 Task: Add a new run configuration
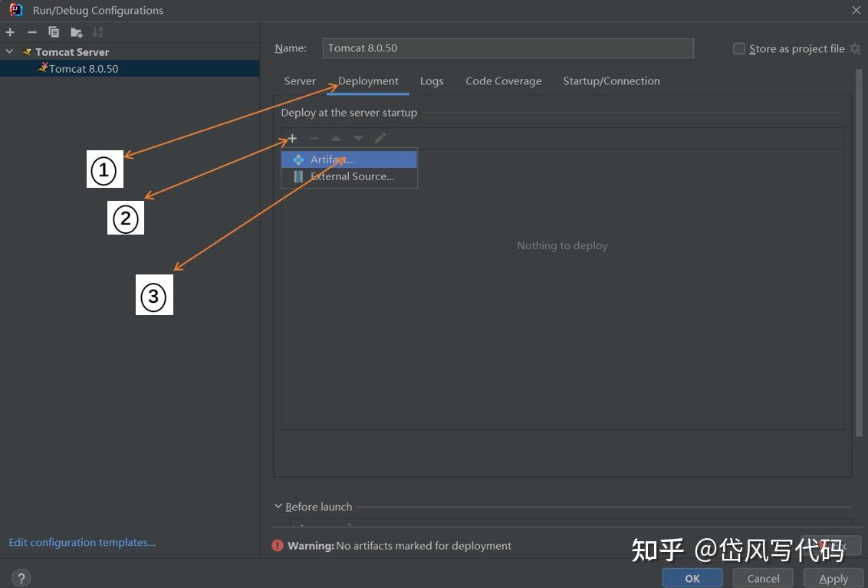pyautogui.click(x=9, y=32)
